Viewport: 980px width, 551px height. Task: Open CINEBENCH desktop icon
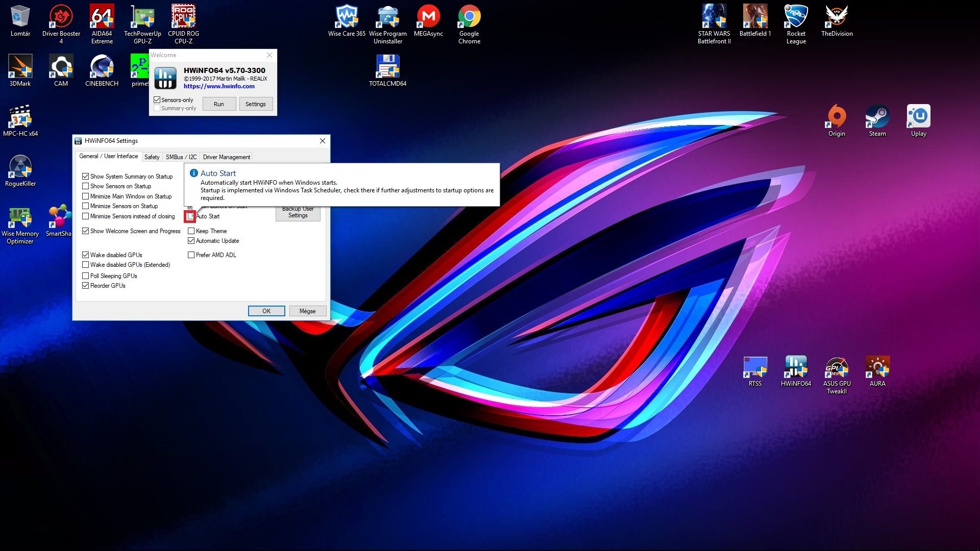click(102, 70)
